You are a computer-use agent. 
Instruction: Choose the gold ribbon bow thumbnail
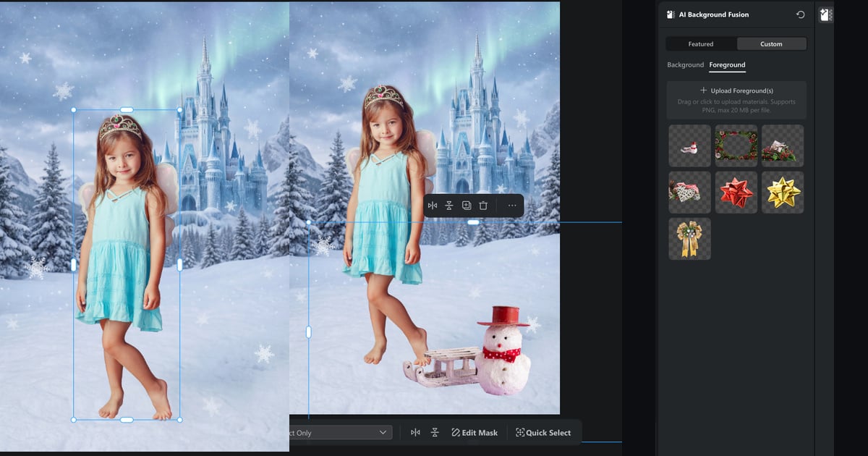click(690, 239)
